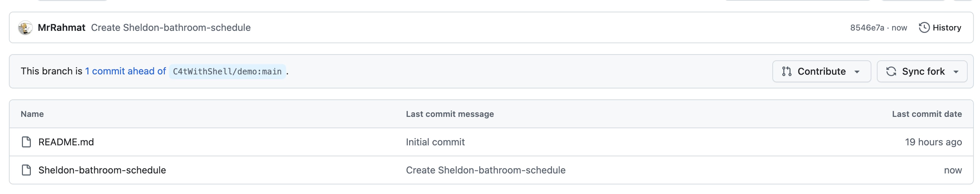
Task: Open the Sheldon-bathroom-schedule row commit message
Action: click(x=486, y=170)
